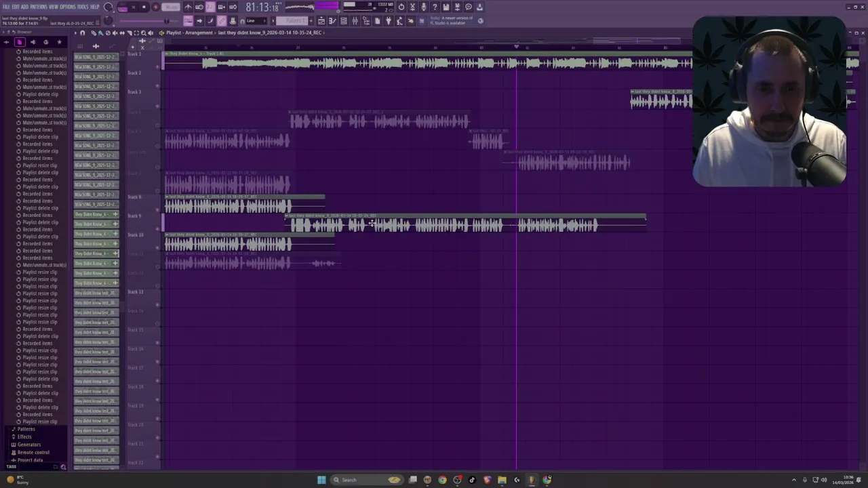Click 'Playlist - Arrangement' breadcrumb

189,33
